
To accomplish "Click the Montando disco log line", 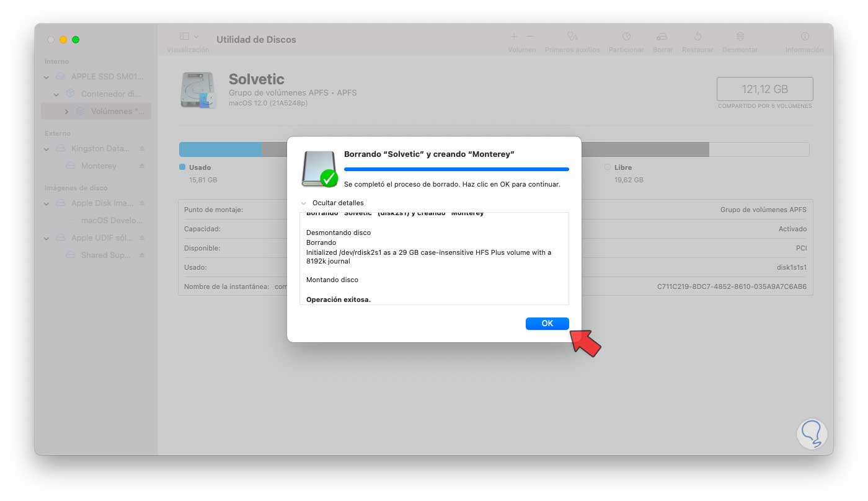I will [332, 280].
